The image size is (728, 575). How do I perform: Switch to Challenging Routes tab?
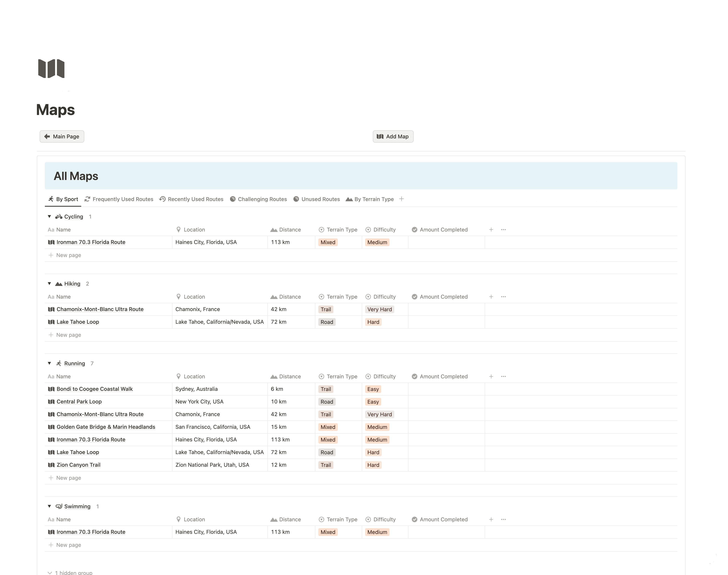(258, 199)
